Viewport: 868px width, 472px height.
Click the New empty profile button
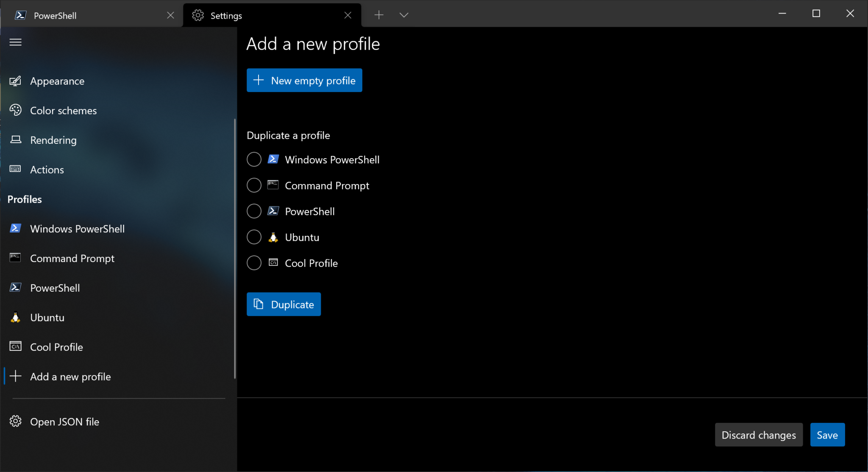point(304,80)
